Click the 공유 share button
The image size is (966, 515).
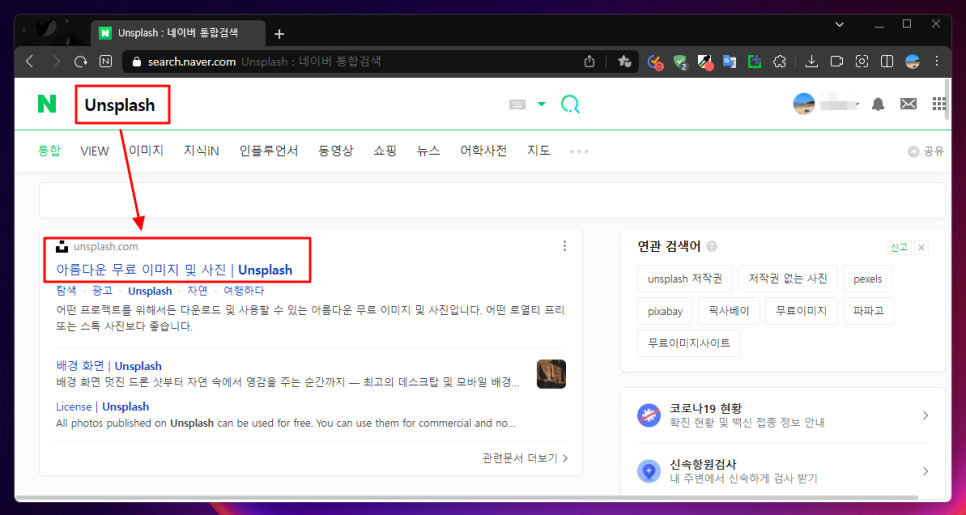tap(926, 152)
